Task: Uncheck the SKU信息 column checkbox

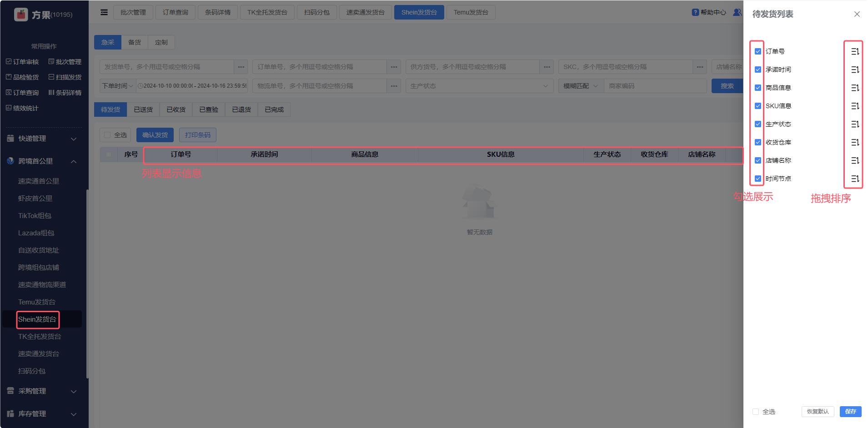Action: 758,106
